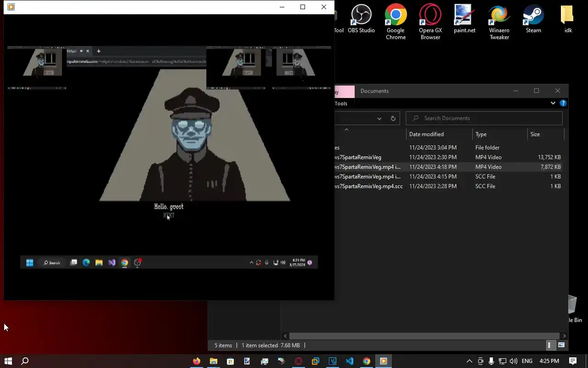Click the 13,752 KB size cell
The image size is (588, 368).
pos(549,157)
